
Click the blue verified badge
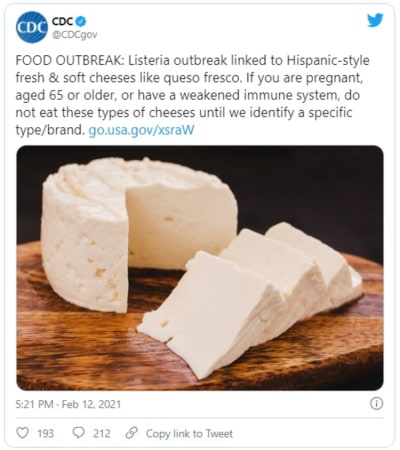[x=81, y=21]
